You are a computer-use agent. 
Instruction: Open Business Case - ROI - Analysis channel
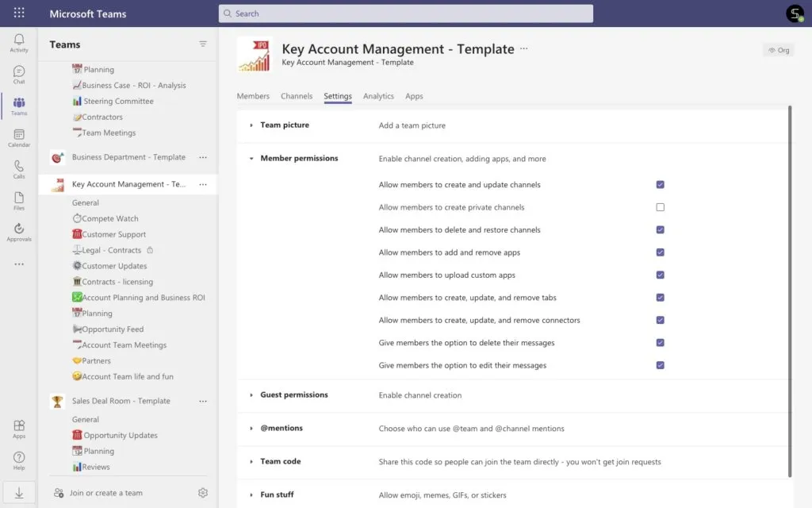tap(129, 86)
